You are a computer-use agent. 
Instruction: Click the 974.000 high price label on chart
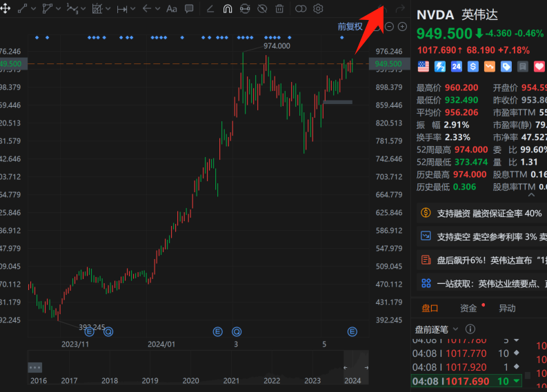point(277,46)
